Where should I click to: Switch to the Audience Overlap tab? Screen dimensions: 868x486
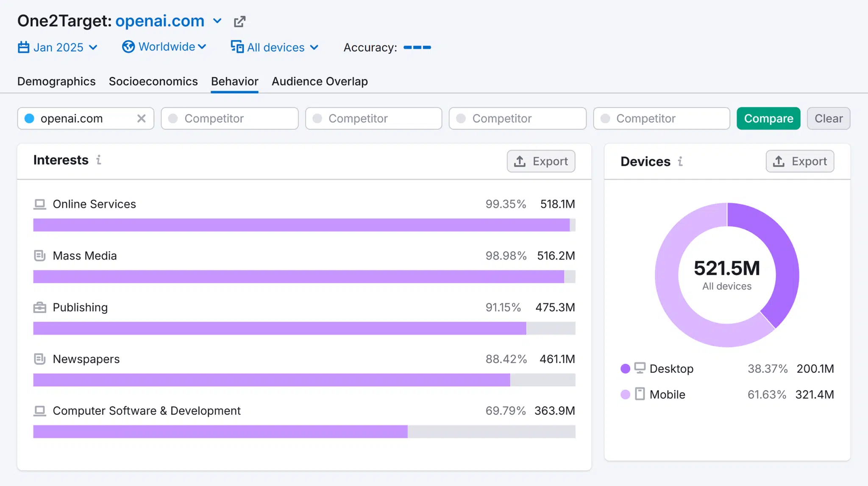click(x=320, y=81)
